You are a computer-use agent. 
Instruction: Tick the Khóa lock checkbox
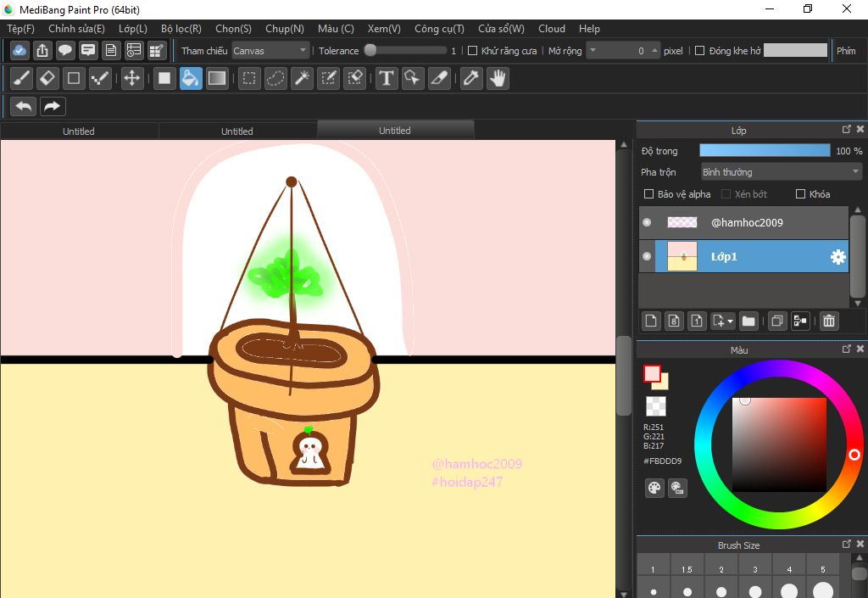pos(800,194)
